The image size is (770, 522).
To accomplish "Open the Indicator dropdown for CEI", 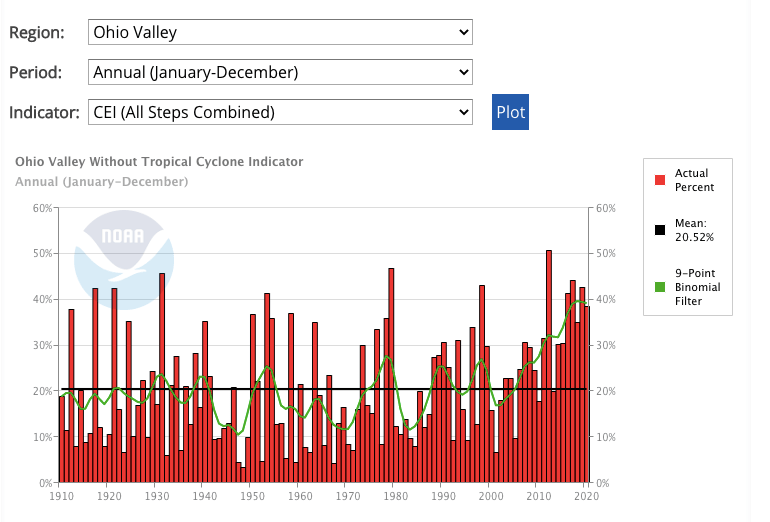I will pyautogui.click(x=280, y=112).
